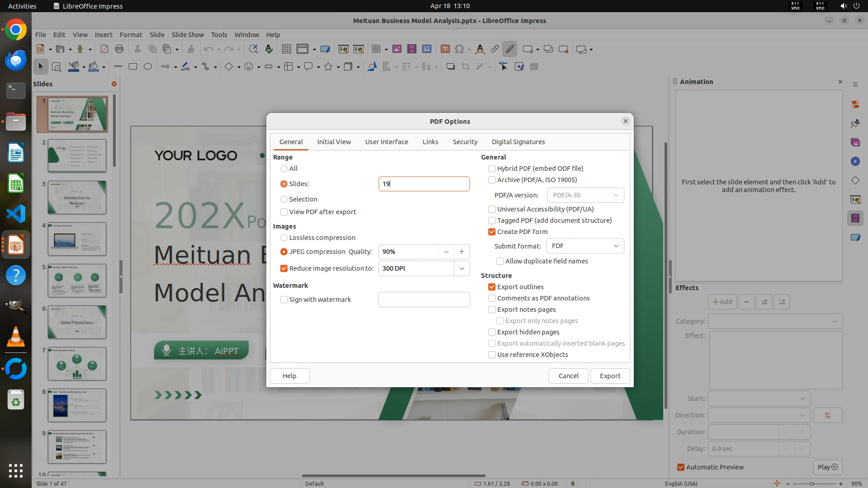Click the Export Directly as PDF icon

104,49
